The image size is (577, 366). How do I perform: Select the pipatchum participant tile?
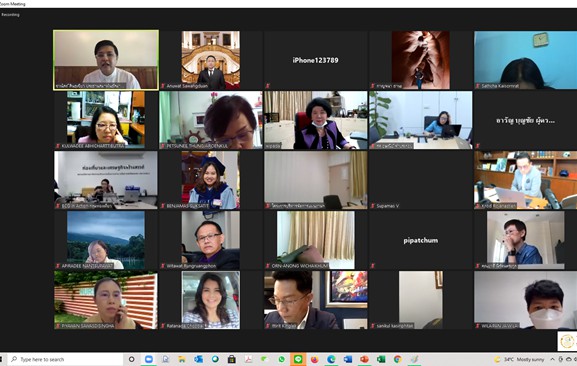[x=421, y=240]
